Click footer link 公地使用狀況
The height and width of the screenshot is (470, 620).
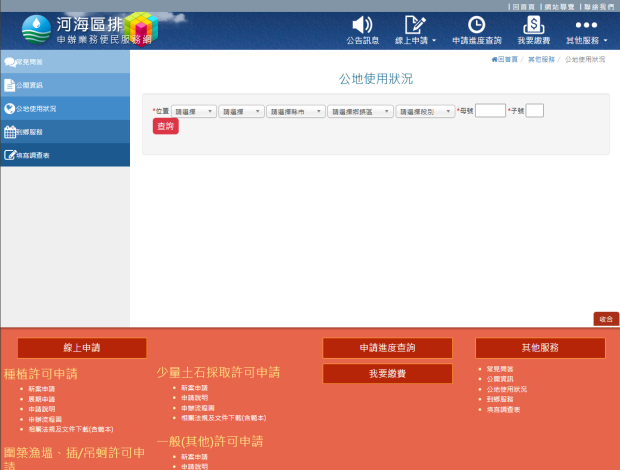507,389
